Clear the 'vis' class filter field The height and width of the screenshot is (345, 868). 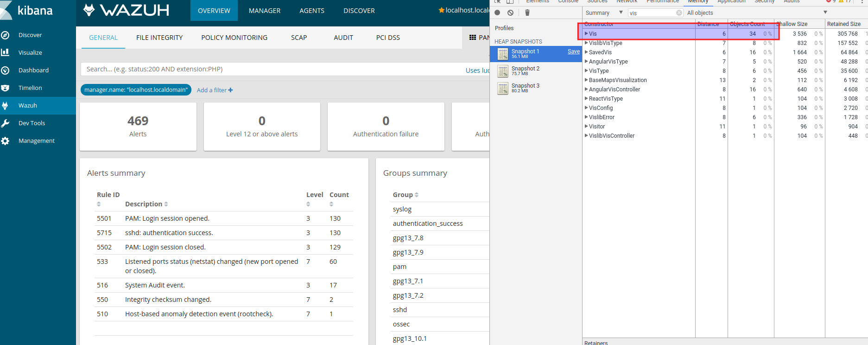[679, 13]
